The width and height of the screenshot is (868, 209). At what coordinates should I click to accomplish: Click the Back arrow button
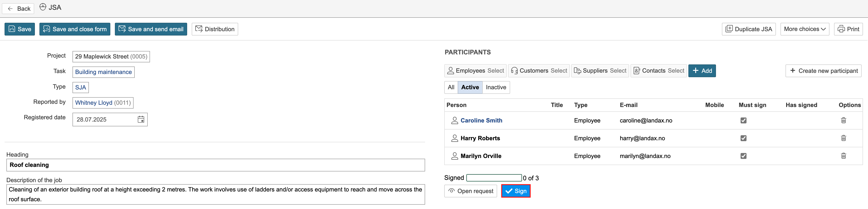click(18, 9)
